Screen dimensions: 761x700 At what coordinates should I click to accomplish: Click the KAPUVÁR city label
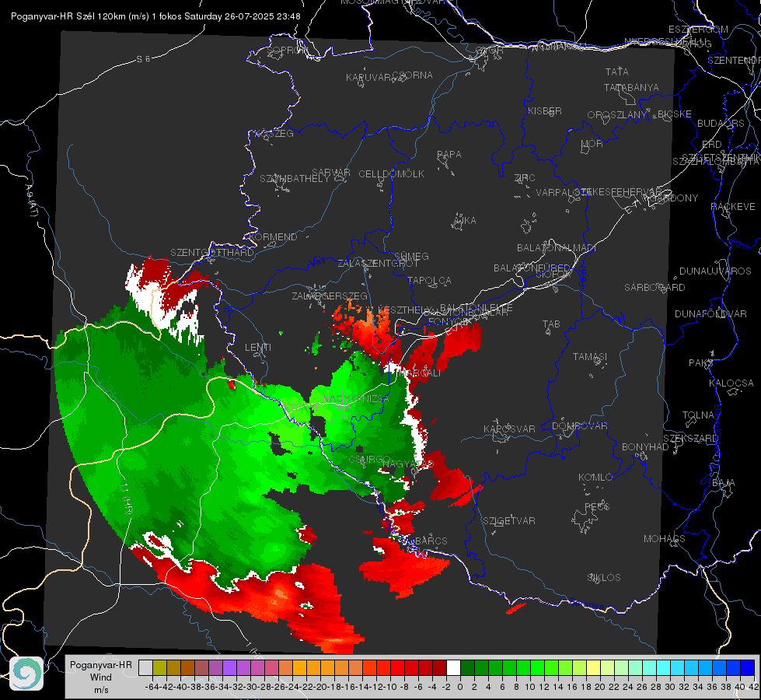(x=369, y=78)
